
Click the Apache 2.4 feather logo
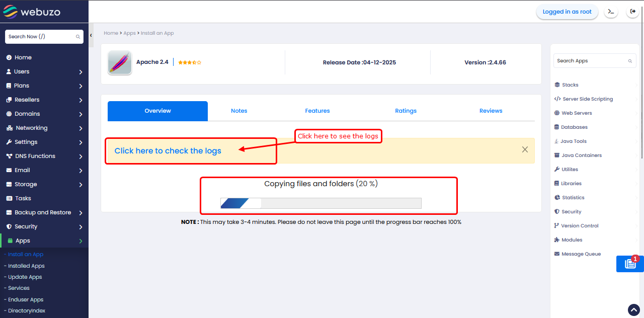120,63
